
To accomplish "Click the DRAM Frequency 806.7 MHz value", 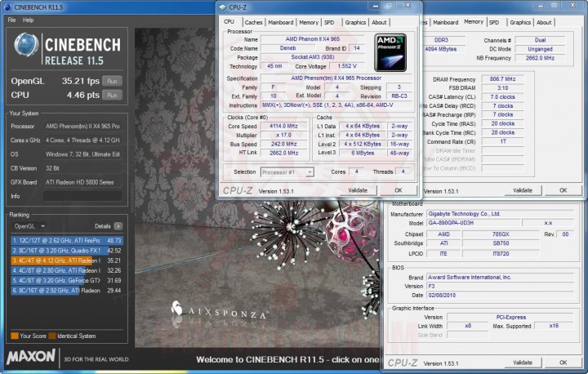I will [502, 79].
